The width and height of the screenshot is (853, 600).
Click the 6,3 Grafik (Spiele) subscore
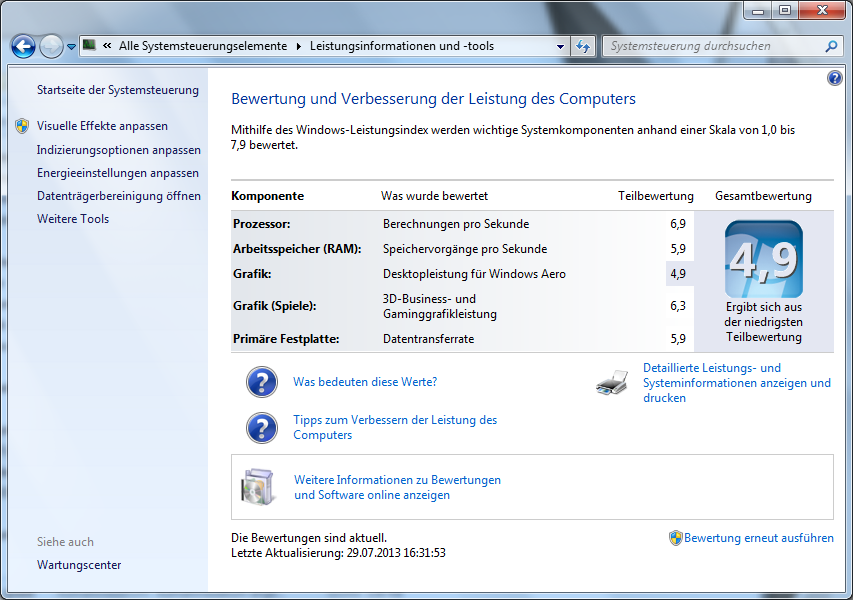678,306
